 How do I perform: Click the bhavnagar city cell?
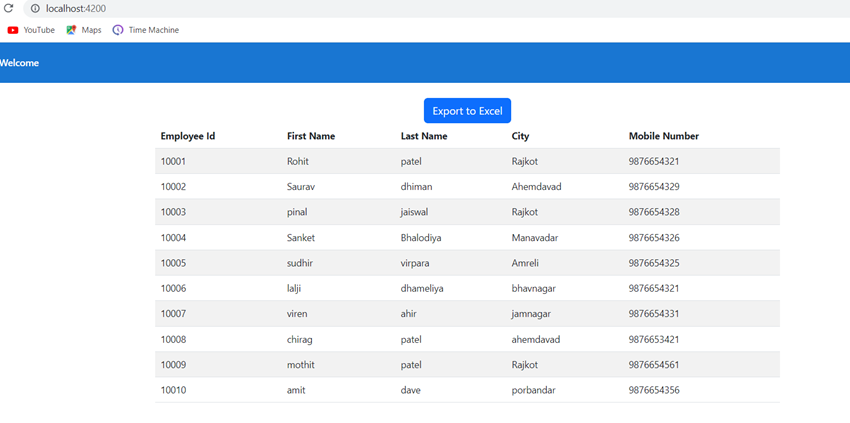(x=533, y=289)
